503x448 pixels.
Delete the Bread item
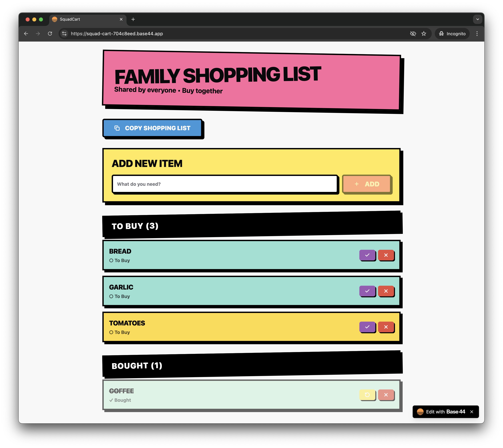tap(386, 255)
